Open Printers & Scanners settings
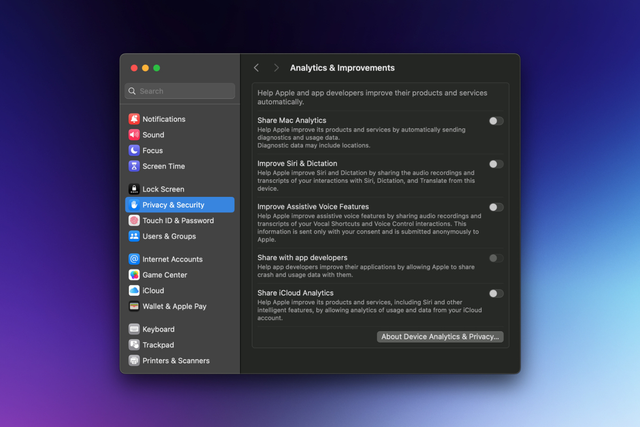 pyautogui.click(x=175, y=360)
